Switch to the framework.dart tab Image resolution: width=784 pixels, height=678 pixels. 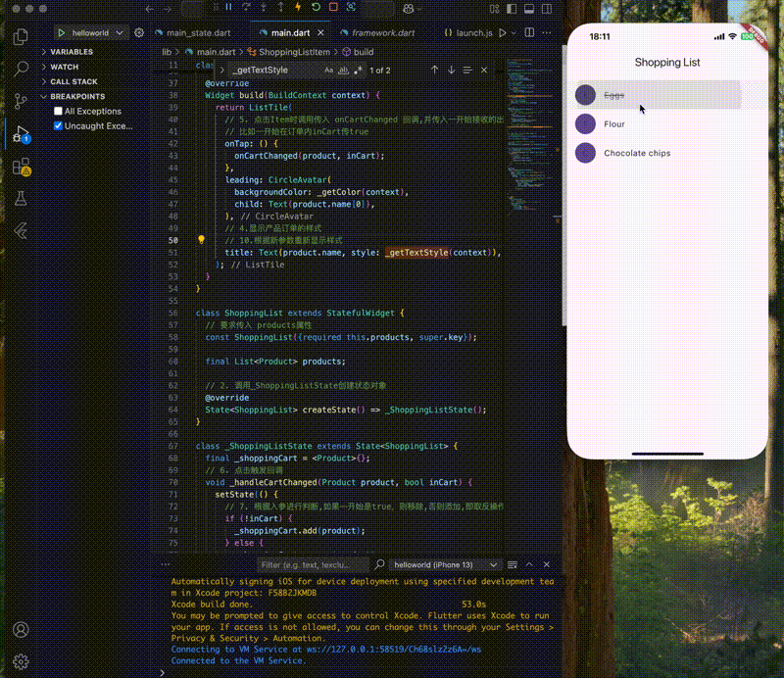coord(383,33)
